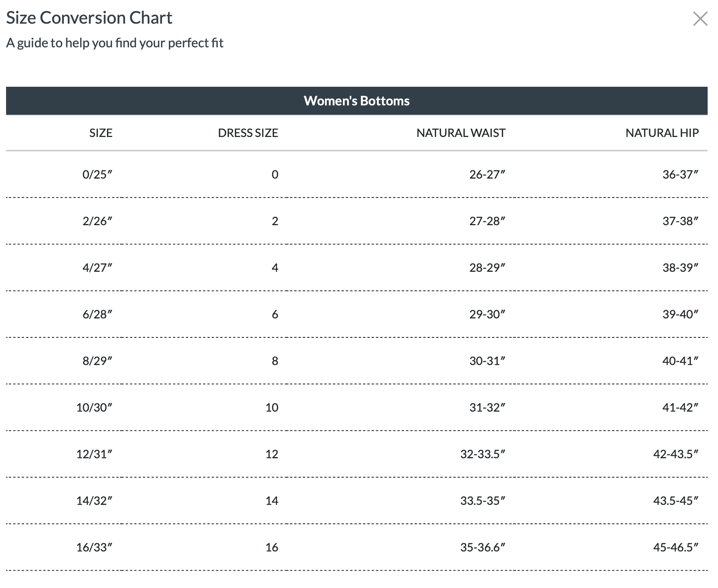Click the 26-27″ natural waist value
This screenshot has width=718, height=588.
(487, 174)
